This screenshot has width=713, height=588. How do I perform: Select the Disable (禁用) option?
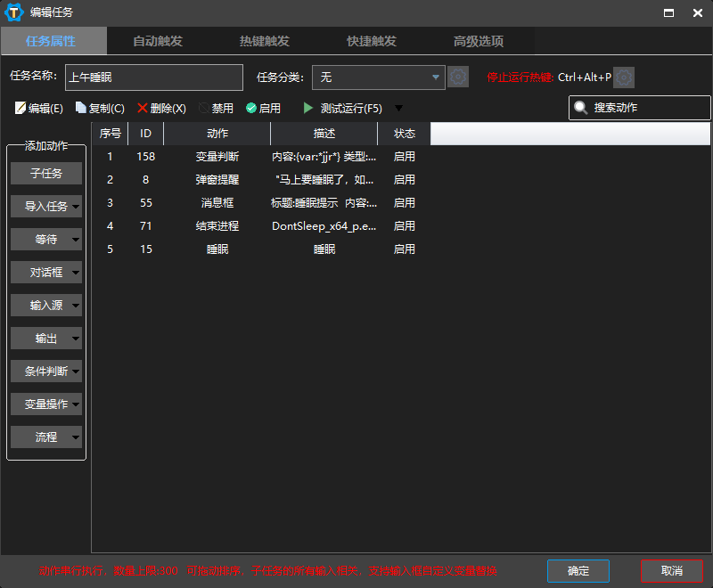[x=204, y=108]
